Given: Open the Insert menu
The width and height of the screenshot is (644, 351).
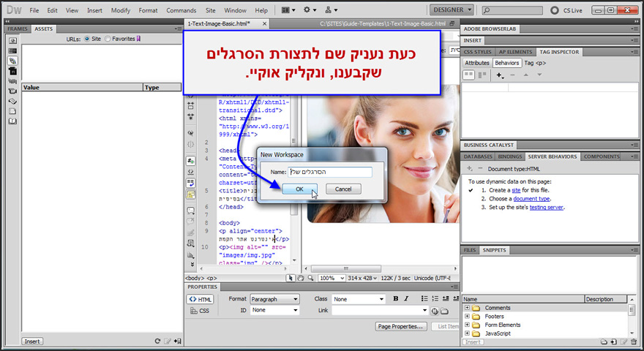Looking at the screenshot, I should click(94, 10).
